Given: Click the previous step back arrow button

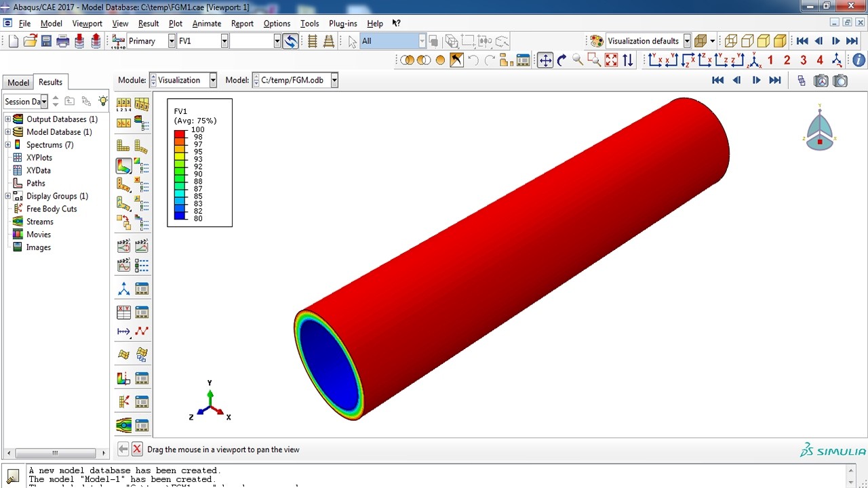Looking at the screenshot, I should (x=123, y=449).
